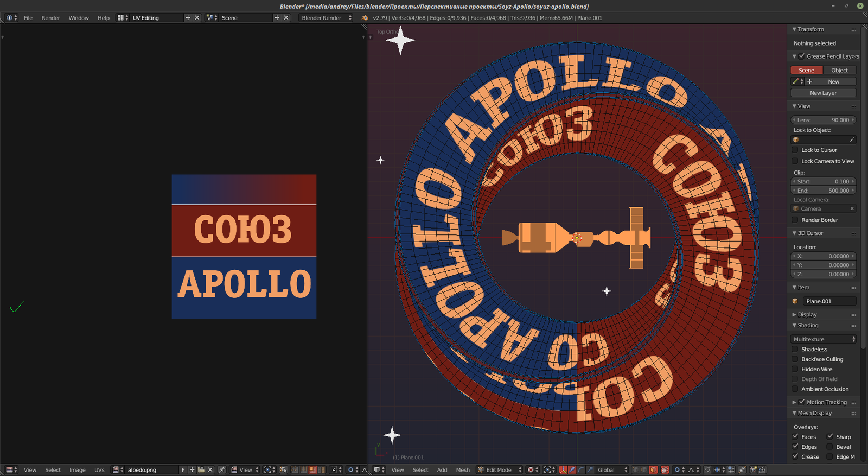868x476 pixels.
Task: Click the pin image icon
Action: (221, 470)
